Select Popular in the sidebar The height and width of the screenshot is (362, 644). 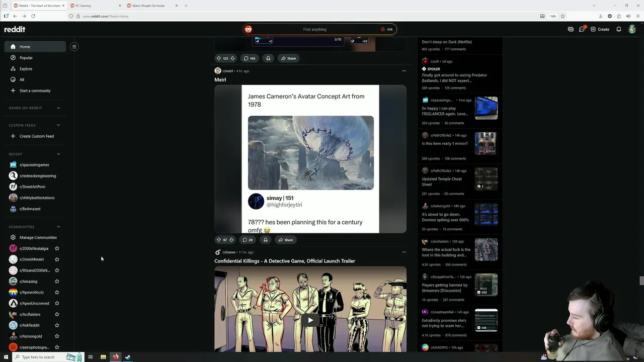[35, 58]
